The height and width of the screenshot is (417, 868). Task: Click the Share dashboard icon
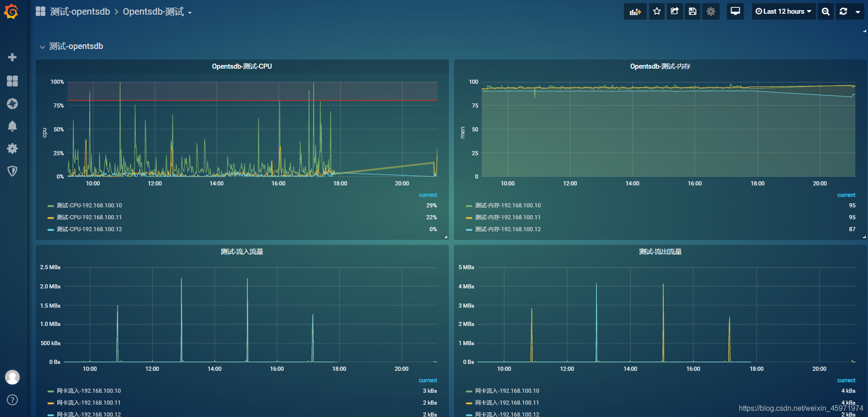(x=675, y=11)
